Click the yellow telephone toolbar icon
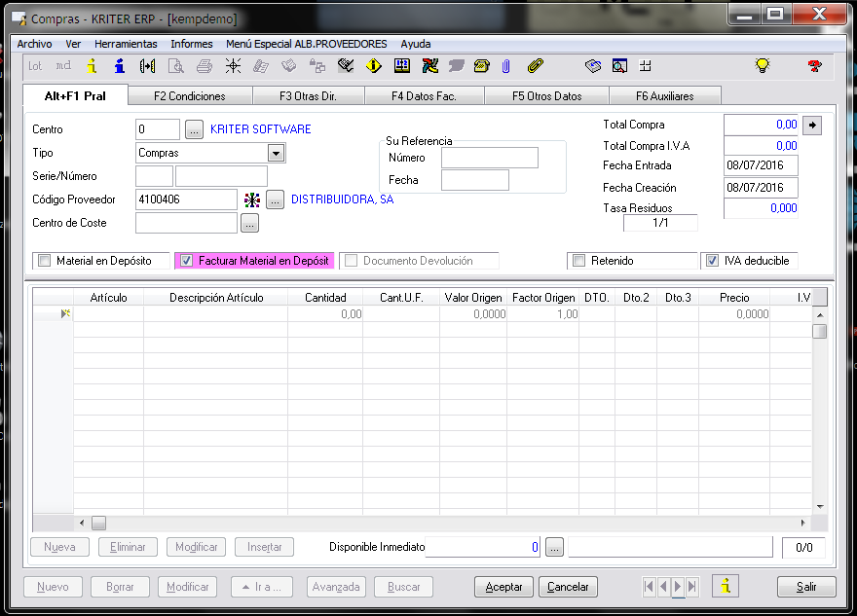857x616 pixels. [481, 66]
